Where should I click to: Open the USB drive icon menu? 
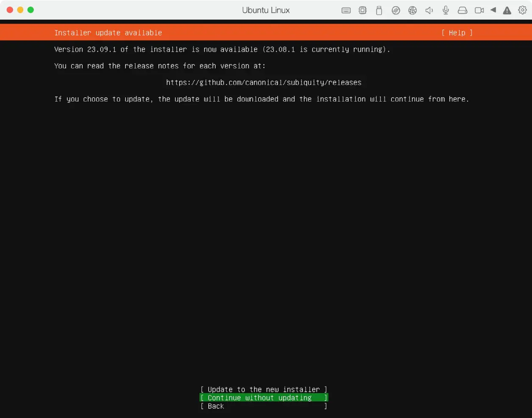(379, 10)
